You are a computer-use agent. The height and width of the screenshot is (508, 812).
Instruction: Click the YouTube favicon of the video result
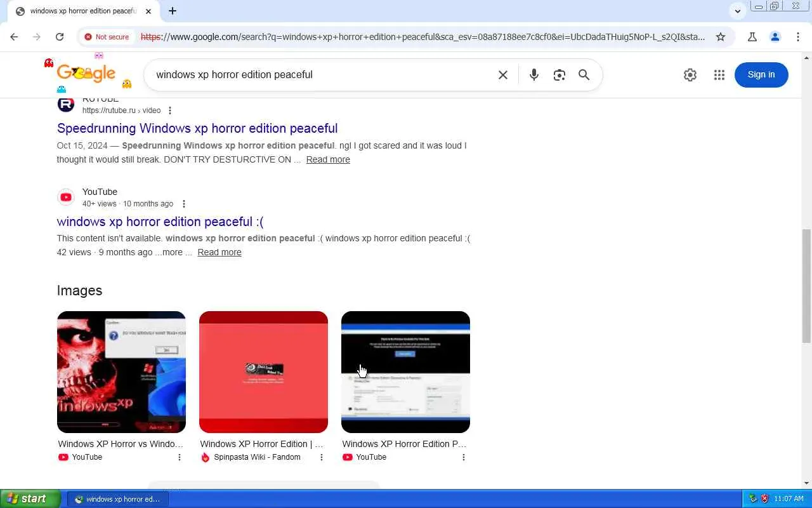66,197
